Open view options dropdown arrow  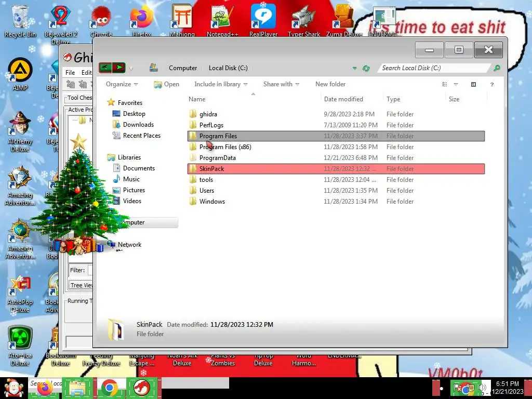[x=456, y=84]
